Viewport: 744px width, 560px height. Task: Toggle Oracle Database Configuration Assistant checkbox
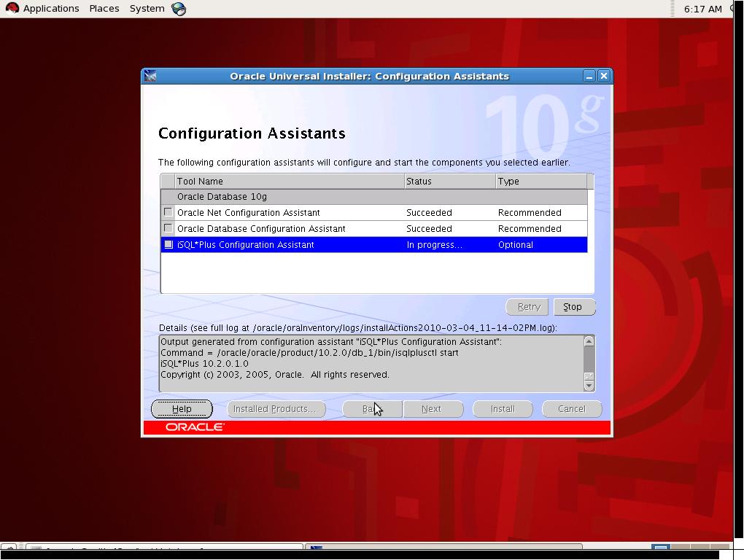coord(168,228)
